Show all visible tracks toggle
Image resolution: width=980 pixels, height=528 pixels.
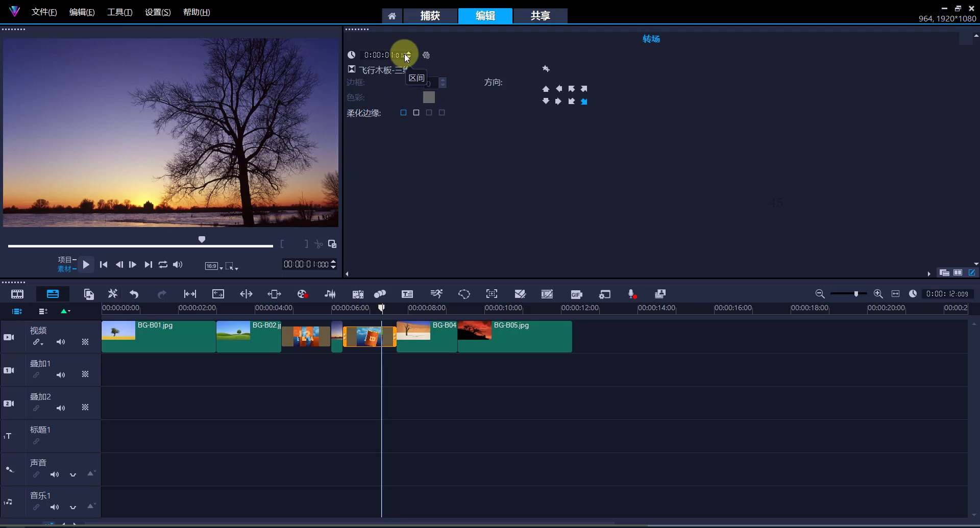pyautogui.click(x=17, y=311)
